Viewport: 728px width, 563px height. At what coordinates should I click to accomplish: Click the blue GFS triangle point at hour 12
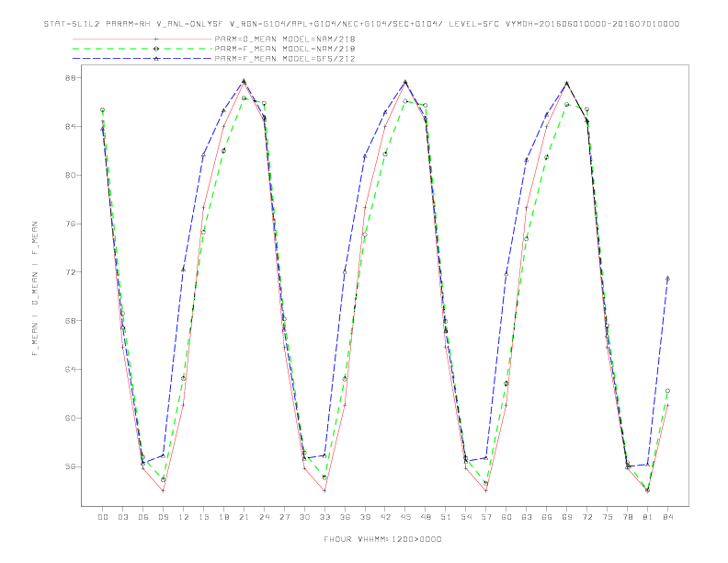pyautogui.click(x=184, y=270)
